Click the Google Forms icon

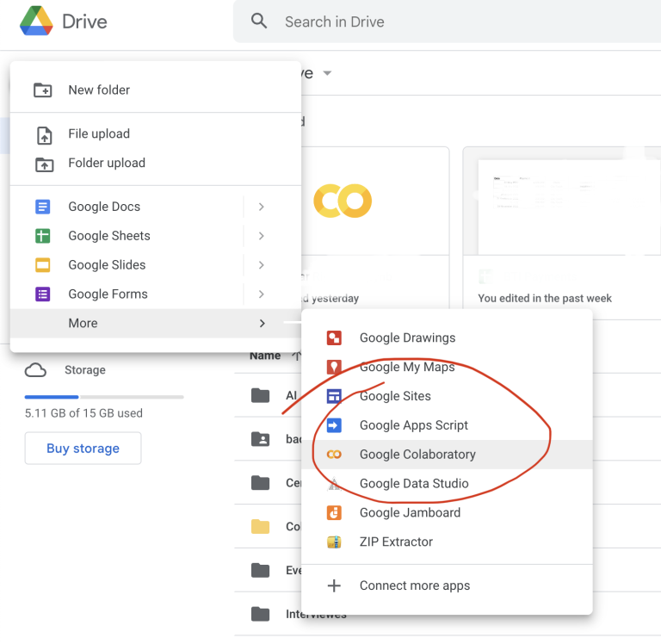[x=43, y=294]
